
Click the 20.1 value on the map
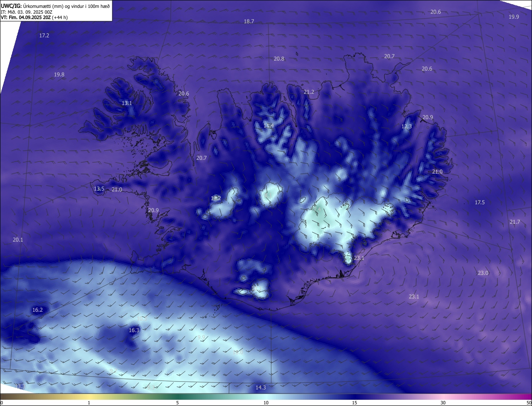(x=18, y=240)
